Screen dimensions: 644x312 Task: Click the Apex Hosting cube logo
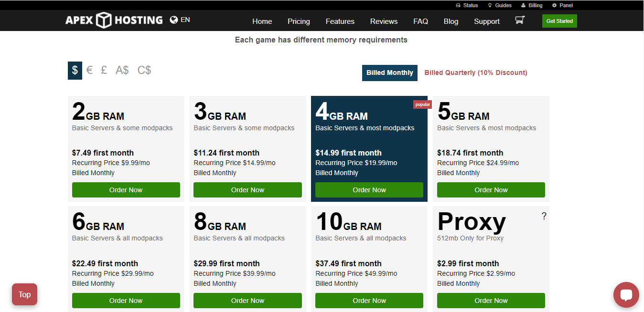pyautogui.click(x=103, y=21)
